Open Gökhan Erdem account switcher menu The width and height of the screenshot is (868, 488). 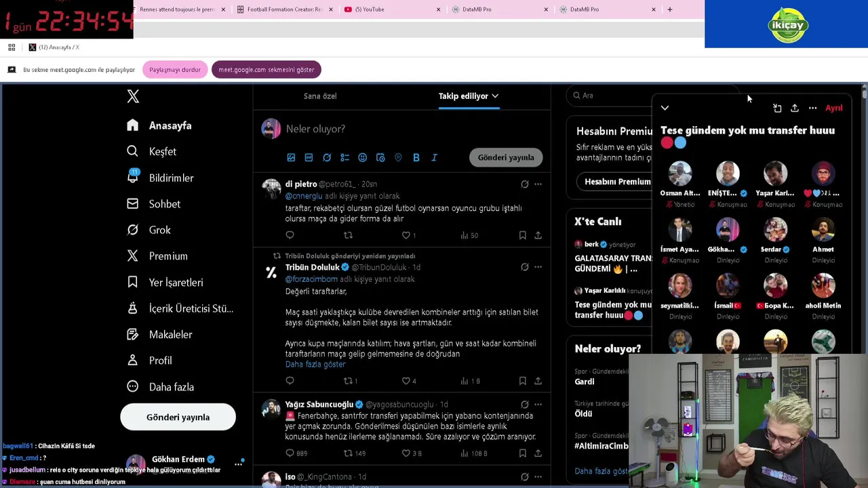239,464
